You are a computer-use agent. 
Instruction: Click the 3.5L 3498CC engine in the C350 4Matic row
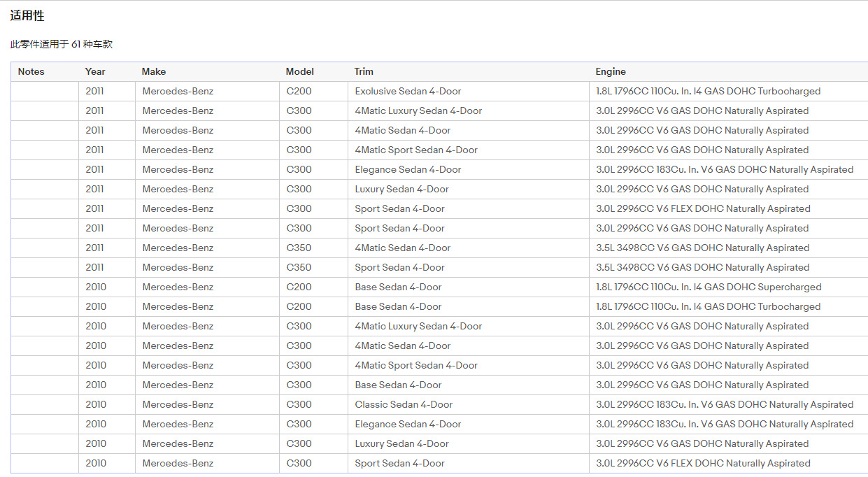tap(702, 248)
